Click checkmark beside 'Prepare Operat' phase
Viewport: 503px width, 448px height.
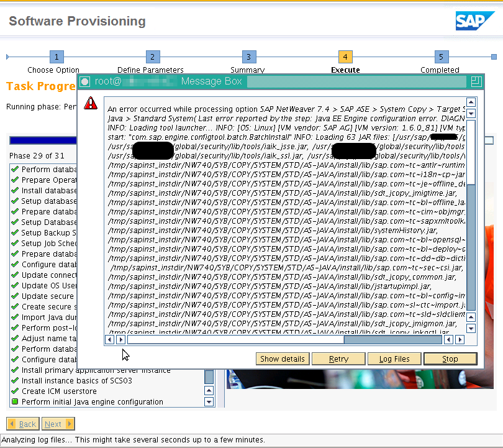pyautogui.click(x=15, y=180)
